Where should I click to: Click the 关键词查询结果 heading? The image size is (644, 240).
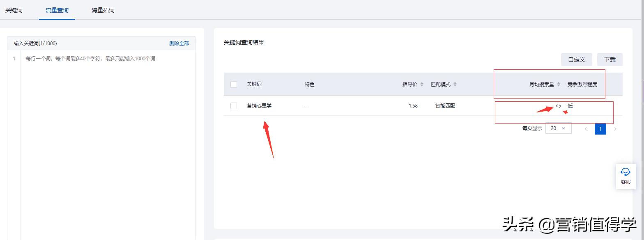(x=244, y=42)
